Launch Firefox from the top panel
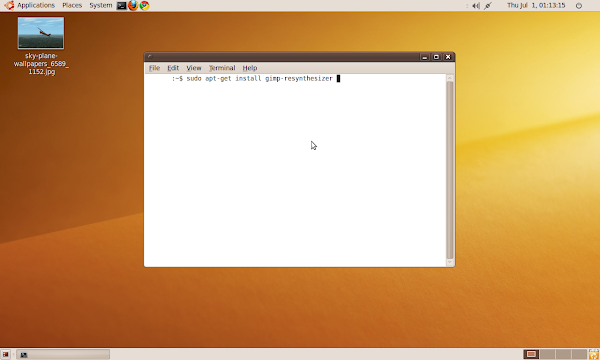Image resolution: width=600 pixels, height=360 pixels. [133, 5]
